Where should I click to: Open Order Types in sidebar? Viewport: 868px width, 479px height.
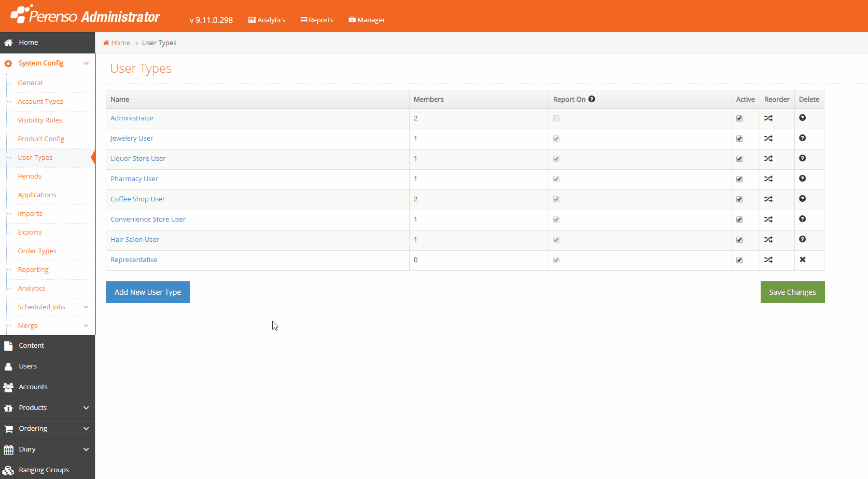click(37, 251)
